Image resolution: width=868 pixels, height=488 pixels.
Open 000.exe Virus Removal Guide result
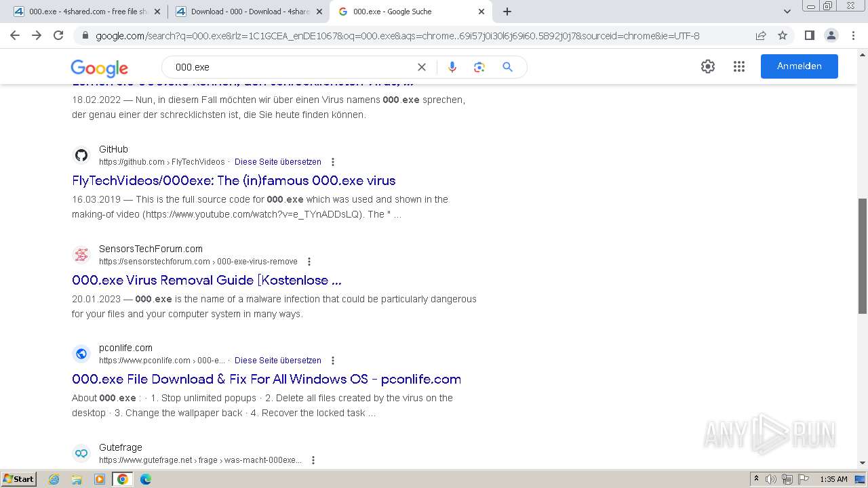point(207,280)
